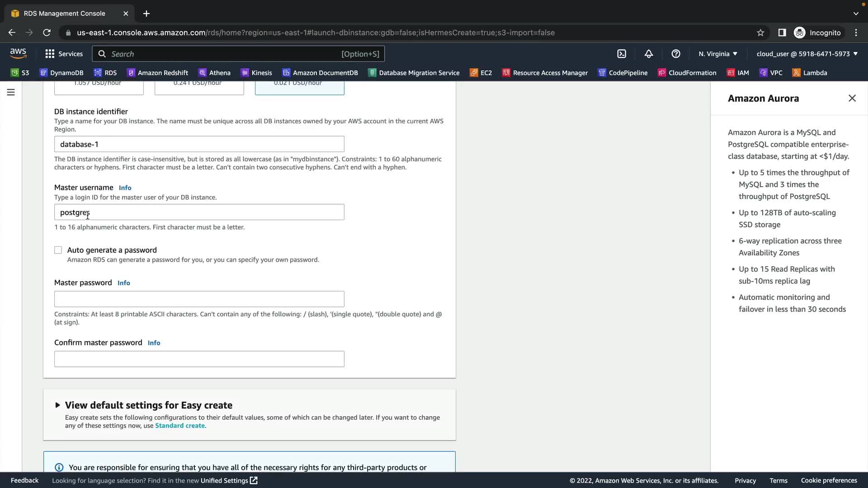Screen dimensions: 868x488
Task: Open the Master username Info link
Action: 125,188
